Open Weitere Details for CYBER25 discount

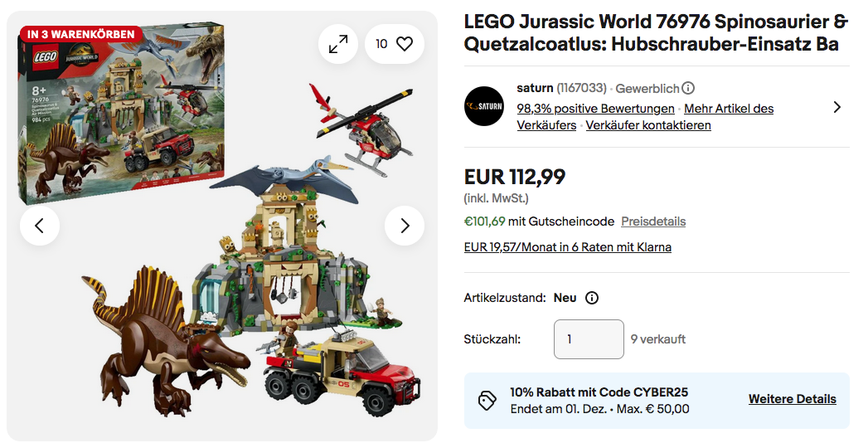tap(792, 399)
